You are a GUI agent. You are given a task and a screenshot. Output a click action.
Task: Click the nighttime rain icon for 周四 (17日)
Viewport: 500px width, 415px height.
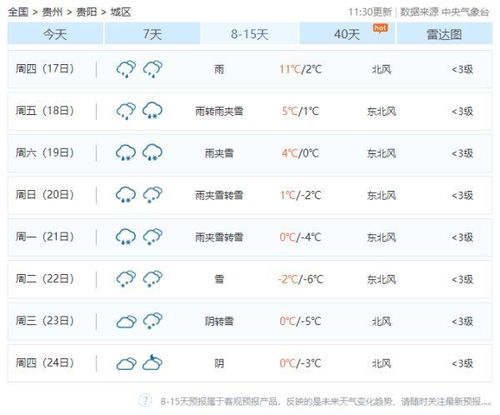(x=153, y=69)
